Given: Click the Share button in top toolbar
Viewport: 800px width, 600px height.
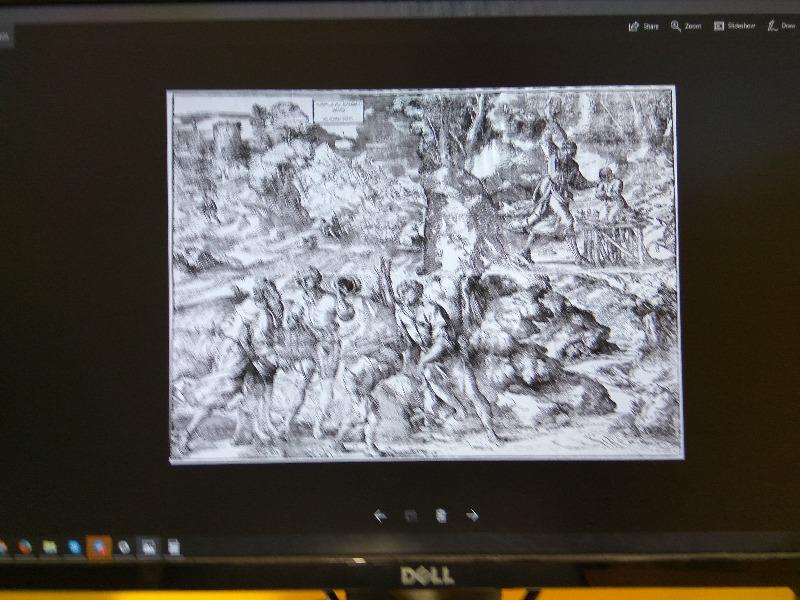Looking at the screenshot, I should (643, 26).
